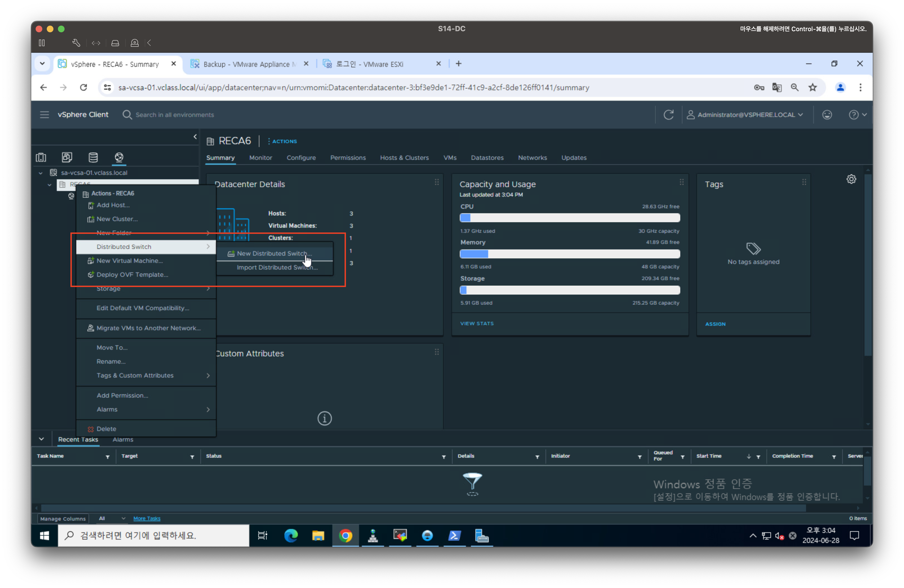
Task: Choose Import Distributed Switch from submenu
Action: click(277, 267)
